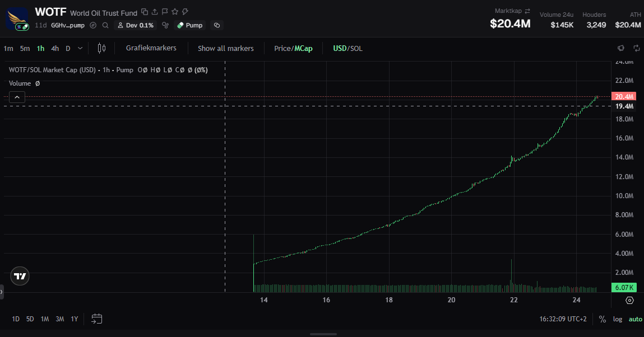Click the ATH $20.4M stat

[628, 20]
